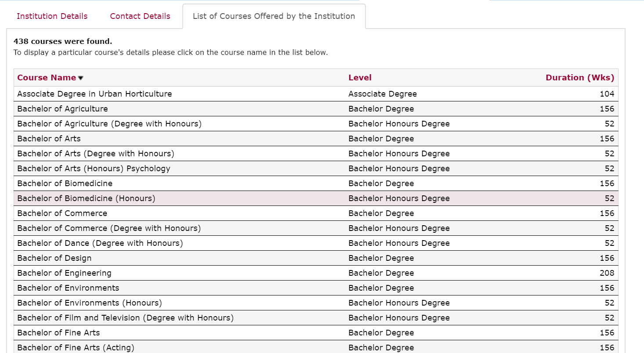Switch to the Institution Details tab
This screenshot has height=353, width=644.
[x=52, y=16]
